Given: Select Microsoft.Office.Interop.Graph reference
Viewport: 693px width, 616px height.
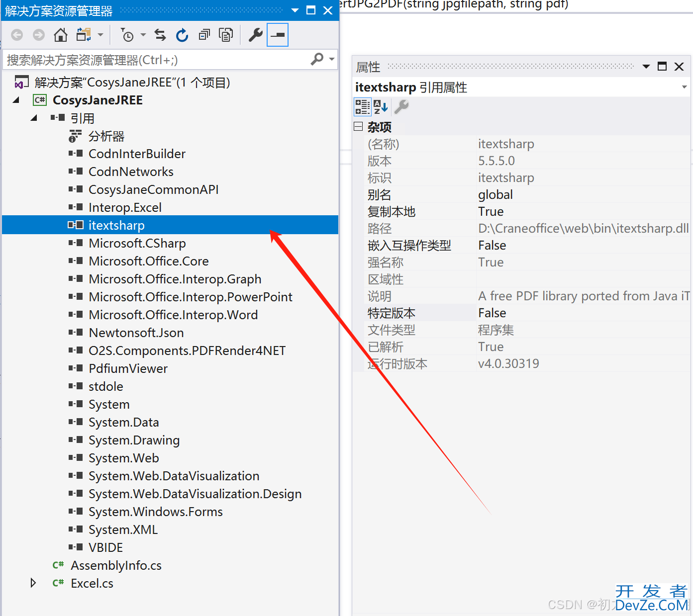Looking at the screenshot, I should coord(175,279).
